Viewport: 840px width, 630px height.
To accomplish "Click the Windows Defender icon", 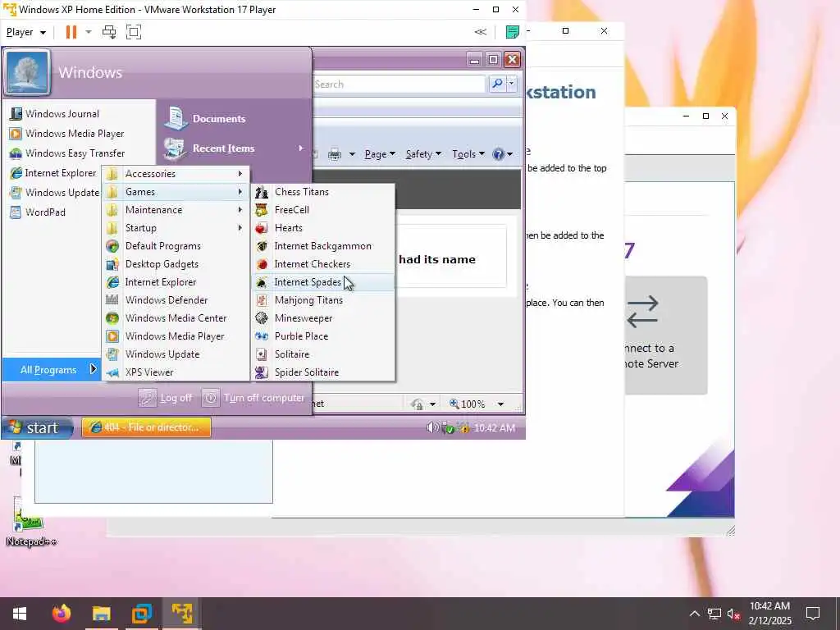I will (x=112, y=300).
